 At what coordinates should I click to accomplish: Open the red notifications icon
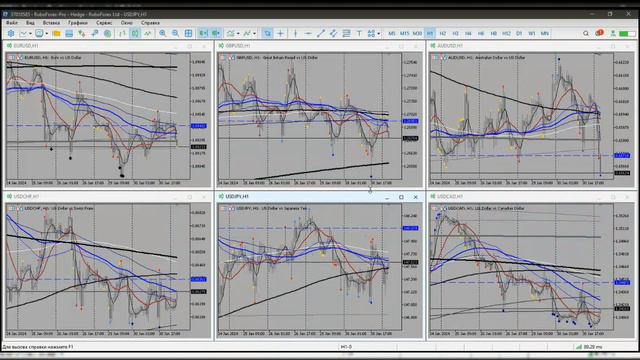(599, 33)
